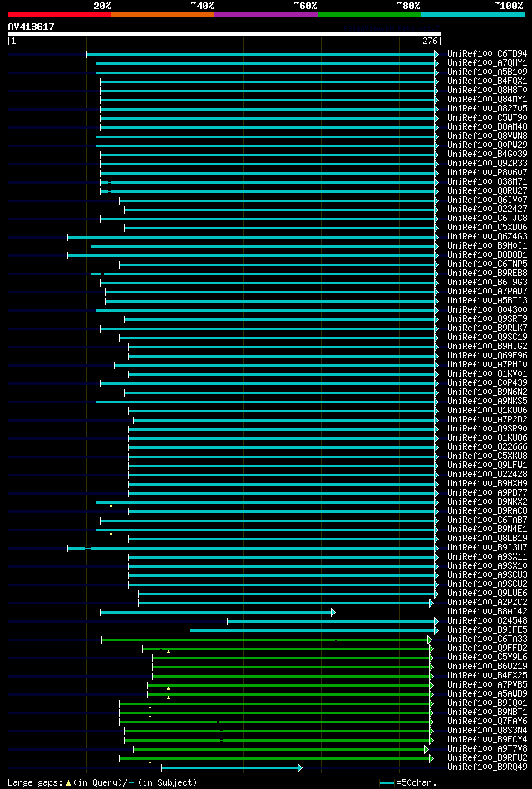532x789 pixels.
Task: Select the UniRef100_C5XDW6 hit label
Action: click(x=487, y=228)
